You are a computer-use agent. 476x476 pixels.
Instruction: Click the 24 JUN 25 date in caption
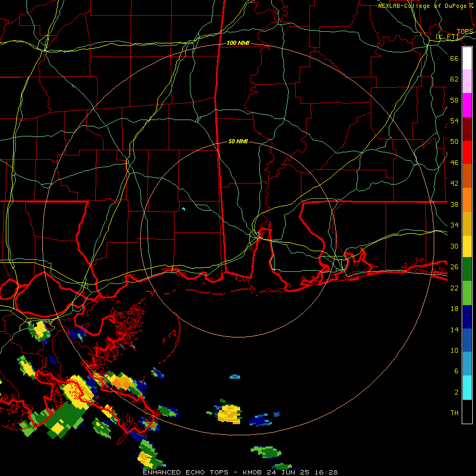(288, 472)
